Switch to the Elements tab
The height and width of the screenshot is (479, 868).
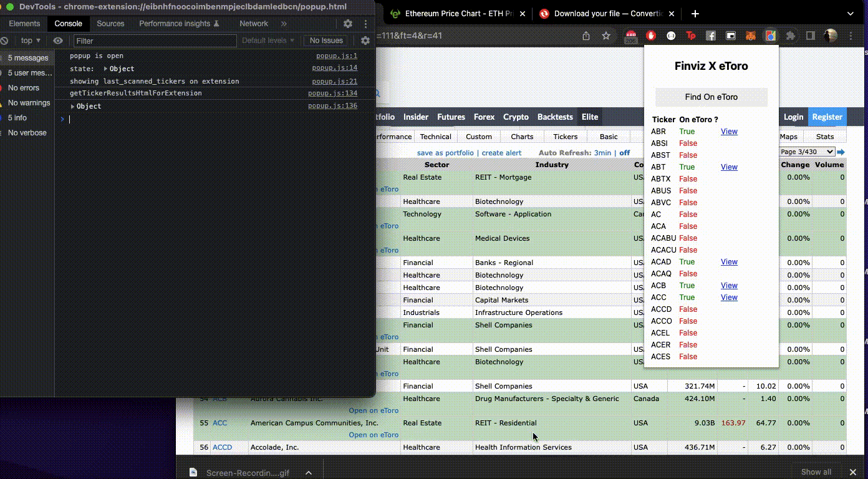24,24
